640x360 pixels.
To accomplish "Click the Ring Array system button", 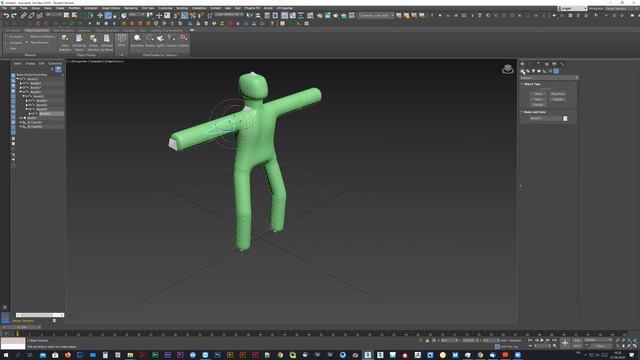I will point(558,94).
